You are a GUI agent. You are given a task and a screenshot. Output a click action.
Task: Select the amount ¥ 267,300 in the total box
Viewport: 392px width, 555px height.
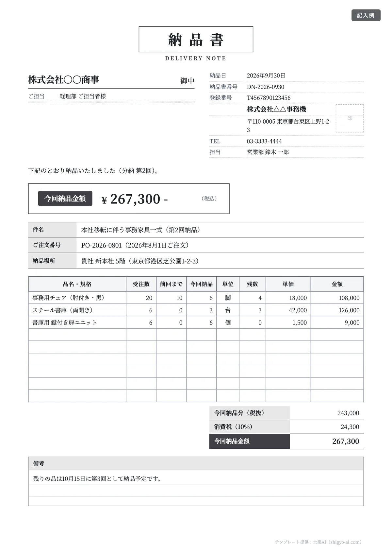click(x=135, y=199)
